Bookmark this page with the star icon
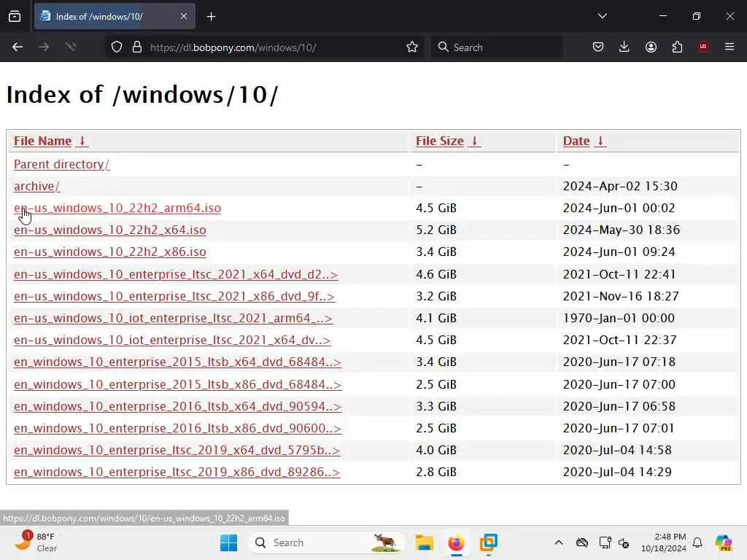The height and width of the screenshot is (560, 747). 412,47
